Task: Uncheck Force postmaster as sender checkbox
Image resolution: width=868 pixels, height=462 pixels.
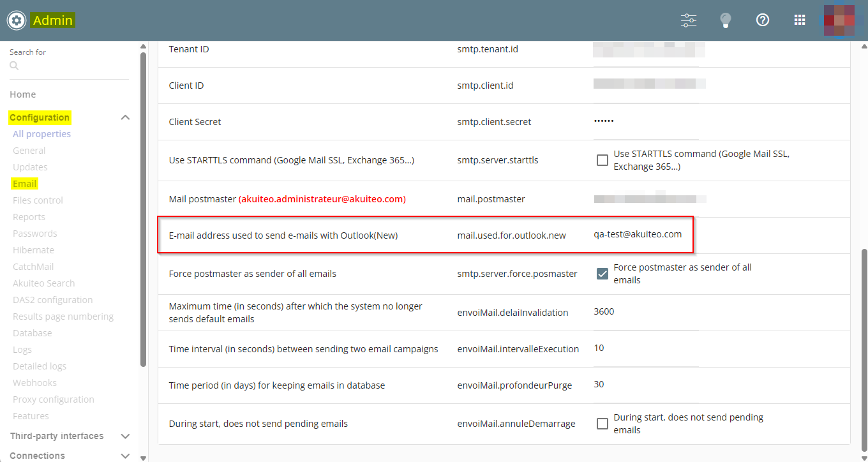Action: 602,274
